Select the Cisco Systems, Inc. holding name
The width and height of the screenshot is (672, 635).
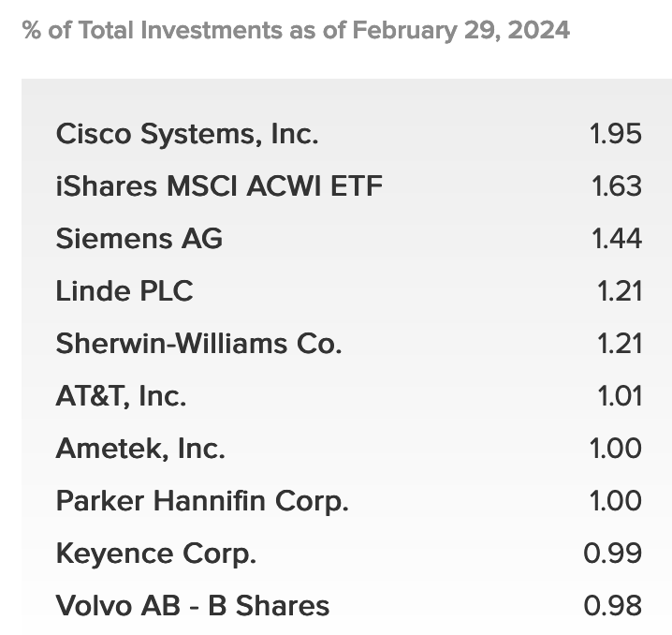point(187,134)
